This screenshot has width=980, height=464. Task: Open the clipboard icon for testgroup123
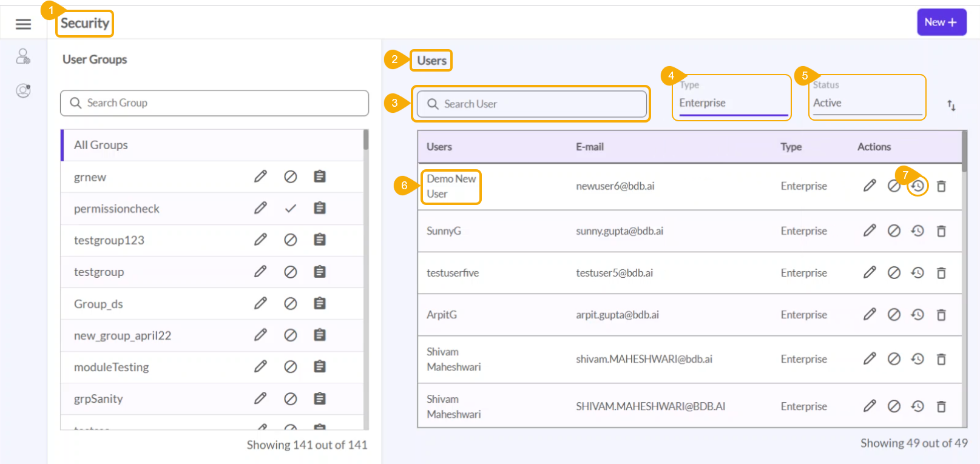320,240
